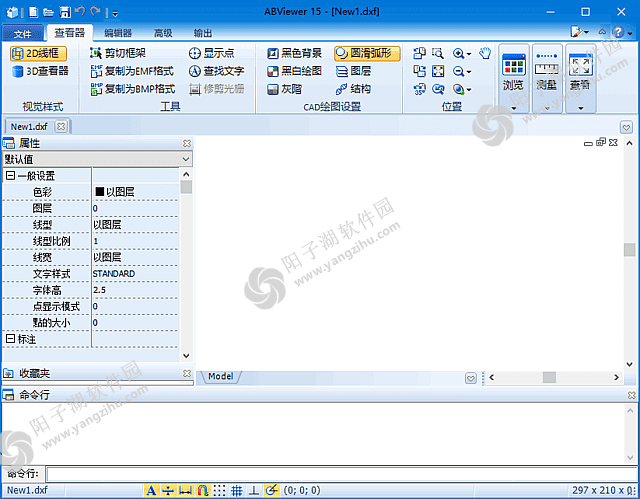The image size is (640, 499).
Task: Select the hand pan tool
Action: 485,53
